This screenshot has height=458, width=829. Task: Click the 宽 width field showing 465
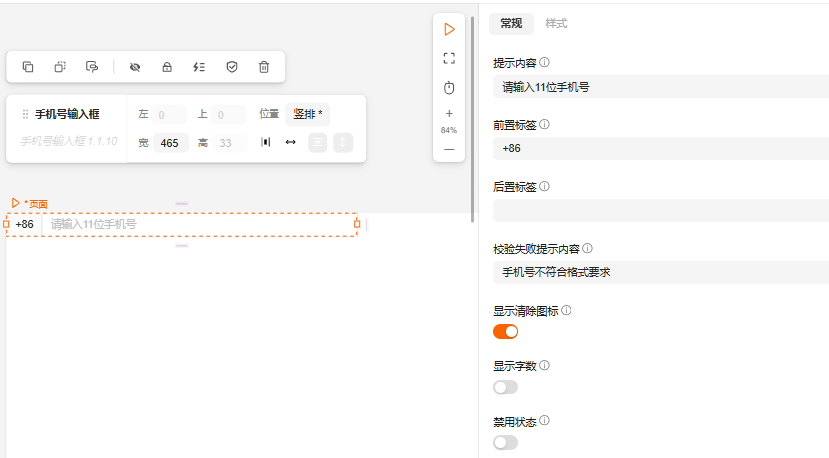pos(171,143)
